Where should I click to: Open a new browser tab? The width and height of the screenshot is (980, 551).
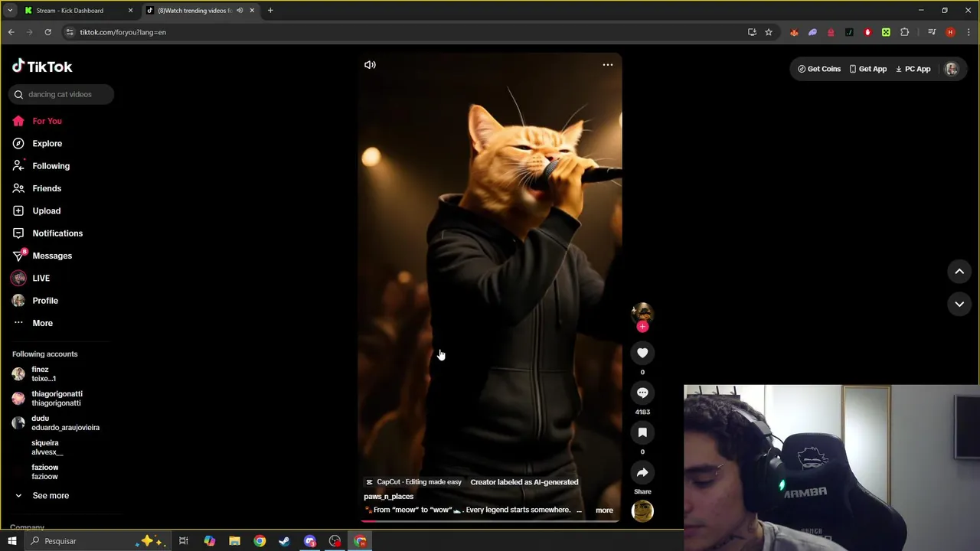(x=270, y=11)
